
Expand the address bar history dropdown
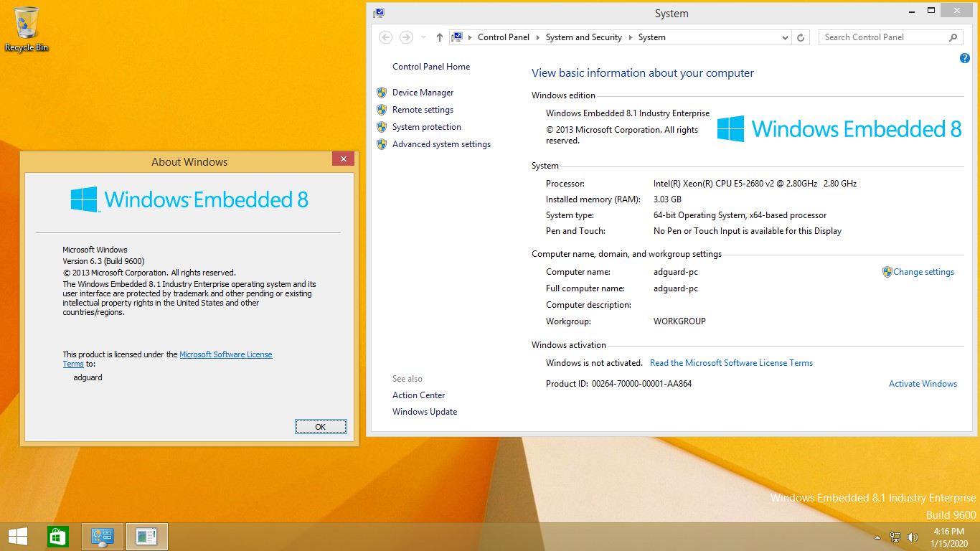point(786,37)
